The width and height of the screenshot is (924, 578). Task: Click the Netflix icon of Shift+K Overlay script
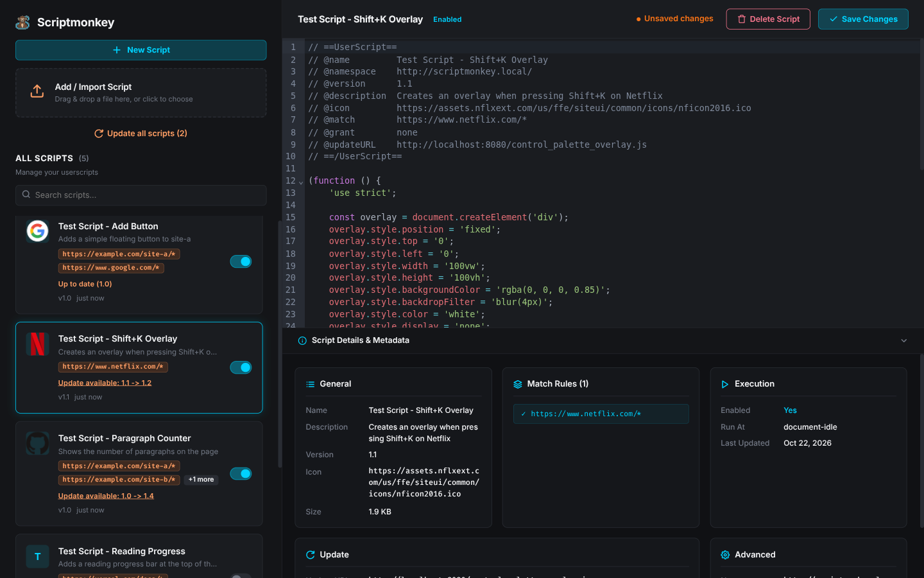point(37,344)
